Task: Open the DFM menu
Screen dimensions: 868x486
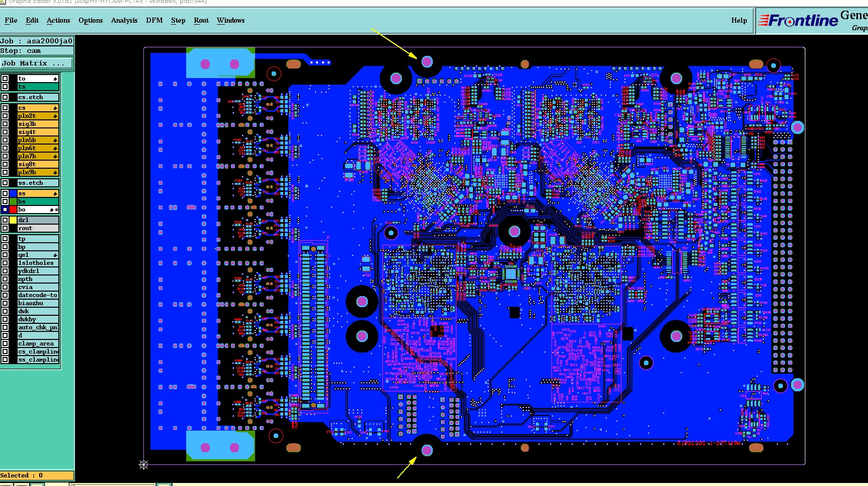Action: tap(154, 21)
